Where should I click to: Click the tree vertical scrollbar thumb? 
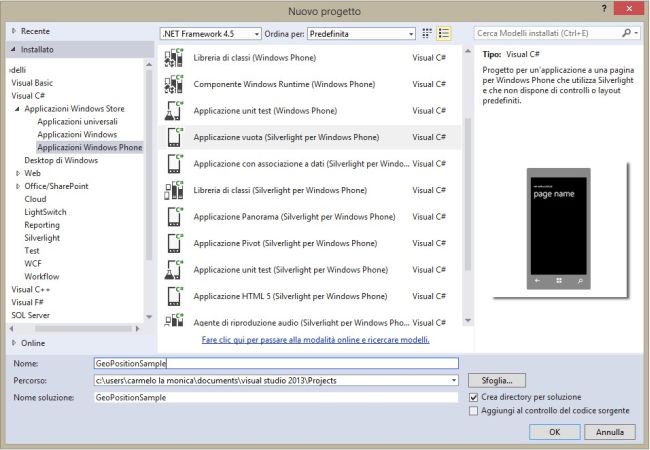[x=149, y=165]
